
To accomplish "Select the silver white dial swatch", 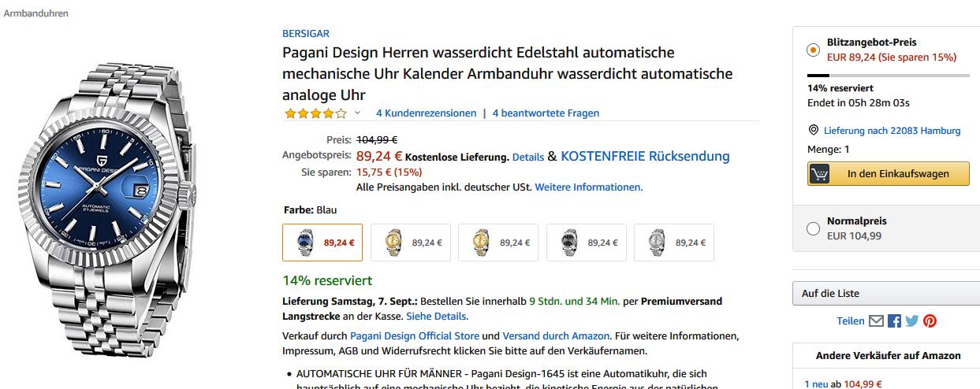I will (x=674, y=243).
